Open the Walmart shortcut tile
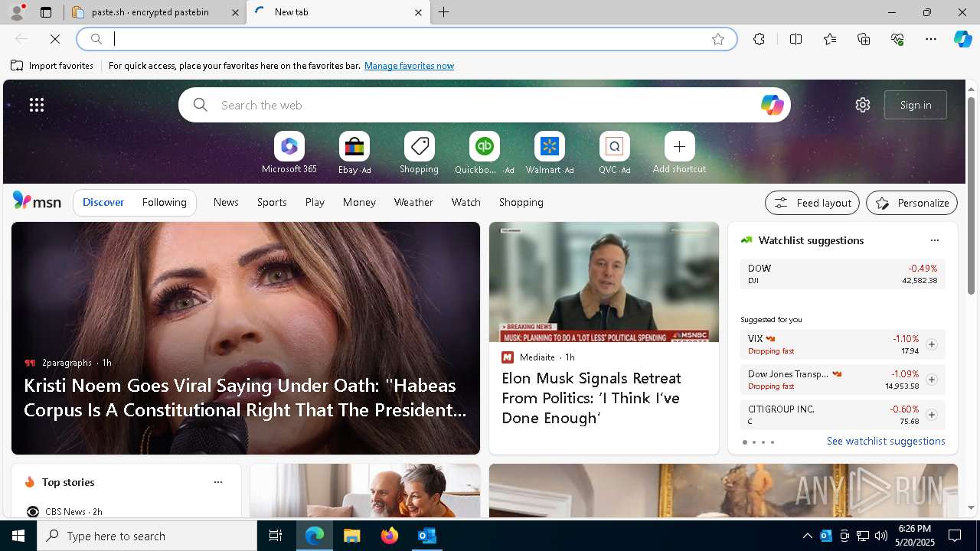 pyautogui.click(x=549, y=153)
